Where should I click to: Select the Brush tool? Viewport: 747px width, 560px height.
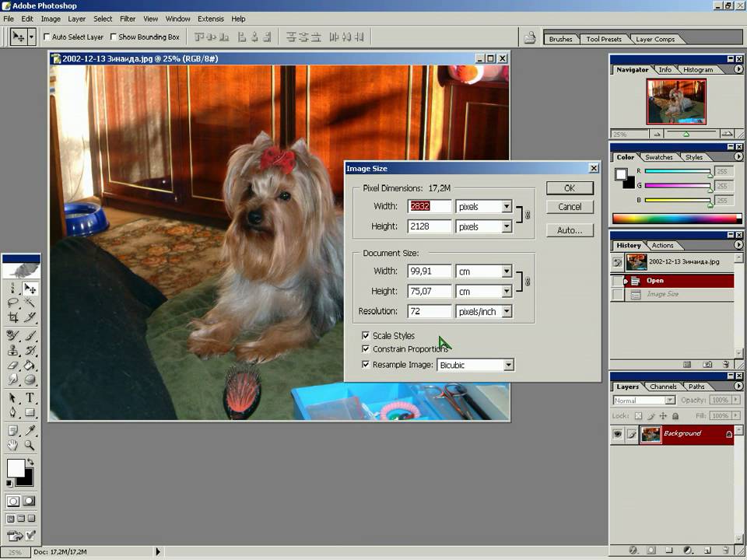(x=30, y=336)
